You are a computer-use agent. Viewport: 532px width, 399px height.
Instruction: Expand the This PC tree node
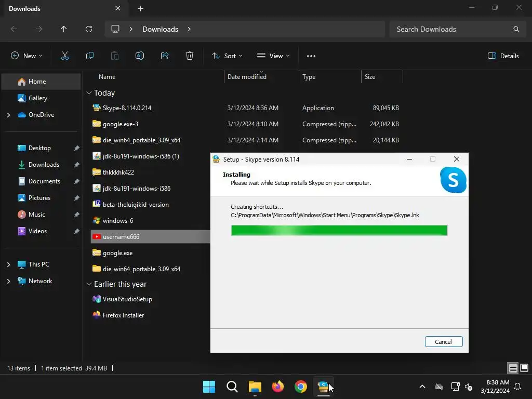click(x=8, y=264)
